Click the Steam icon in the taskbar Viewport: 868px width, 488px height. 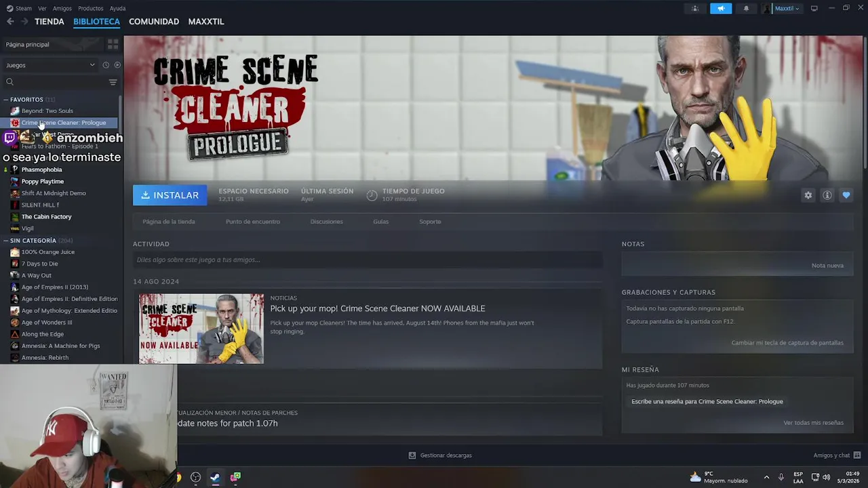215,477
